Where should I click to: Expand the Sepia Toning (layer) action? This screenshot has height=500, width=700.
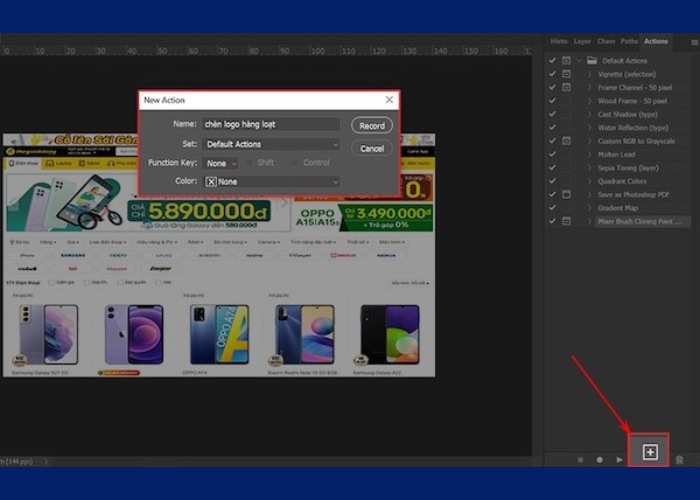point(589,168)
